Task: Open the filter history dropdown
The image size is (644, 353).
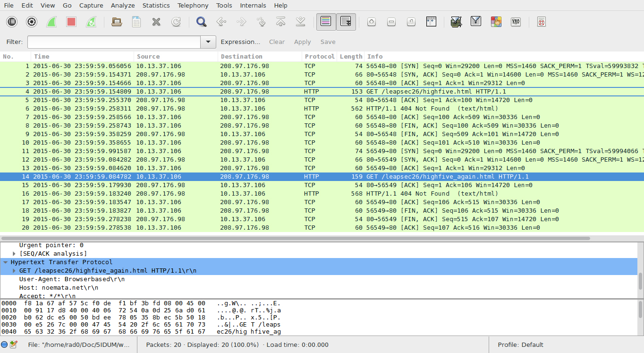Action: coord(208,42)
